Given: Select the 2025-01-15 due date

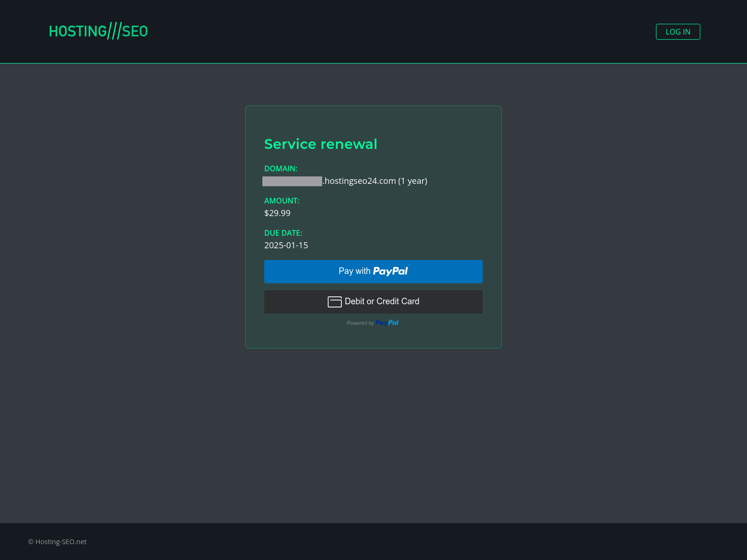Looking at the screenshot, I should [286, 245].
